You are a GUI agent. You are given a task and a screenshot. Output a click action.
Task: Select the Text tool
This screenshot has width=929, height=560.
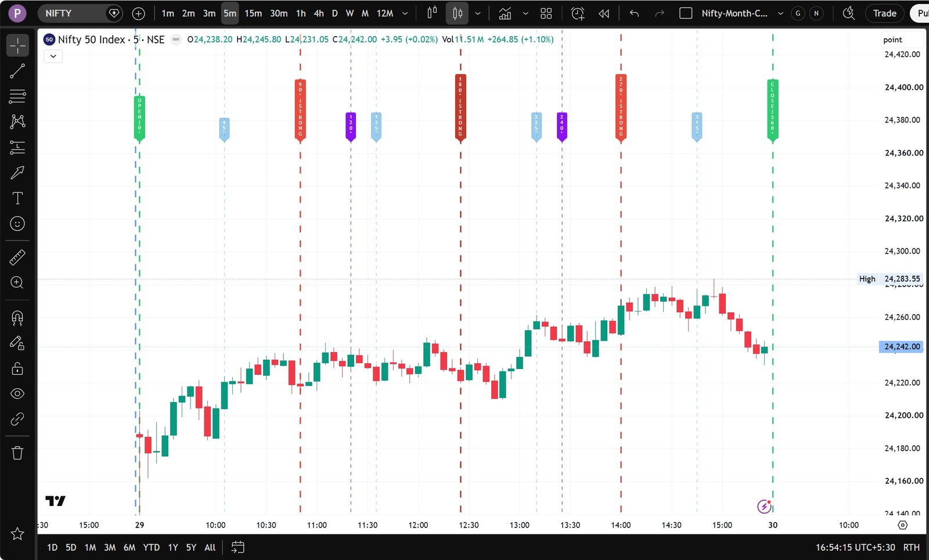[x=17, y=198]
